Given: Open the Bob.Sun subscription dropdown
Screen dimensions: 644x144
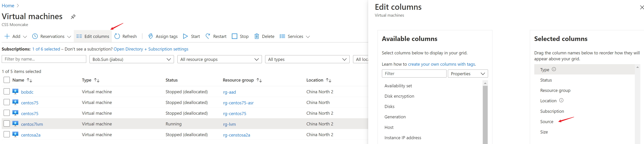Looking at the screenshot, I should pos(132,59).
